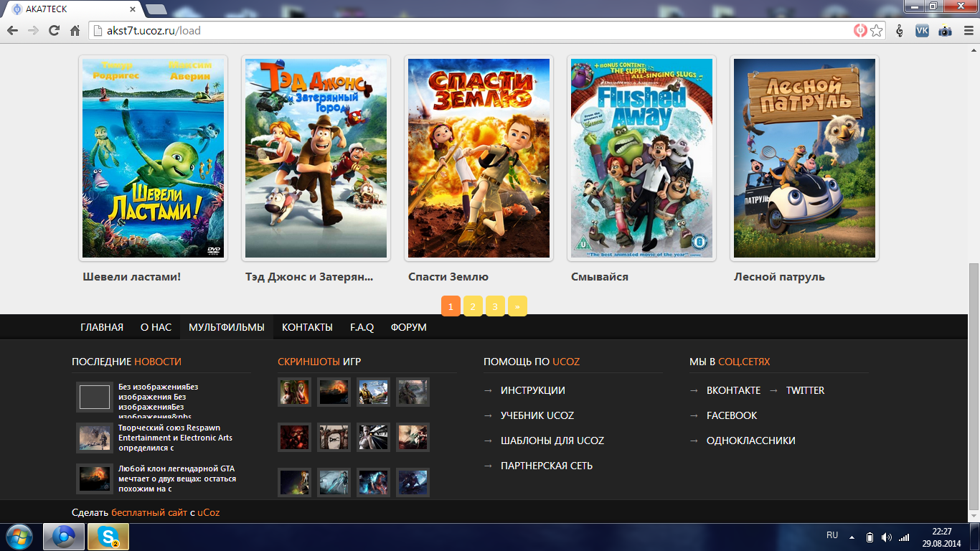The height and width of the screenshot is (551, 980).
Task: Open the Шевели ластами poster
Action: click(x=153, y=158)
